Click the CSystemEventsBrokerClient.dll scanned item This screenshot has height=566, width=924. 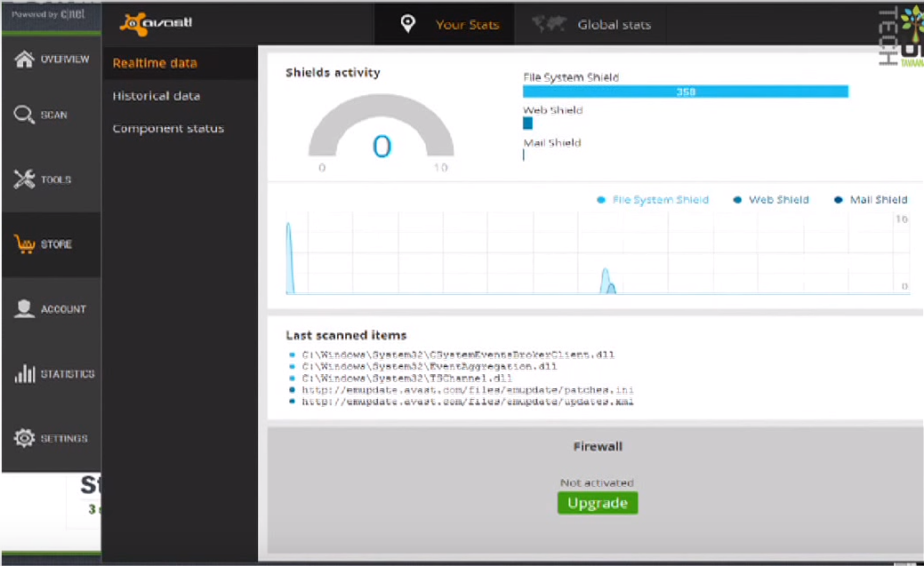click(458, 355)
